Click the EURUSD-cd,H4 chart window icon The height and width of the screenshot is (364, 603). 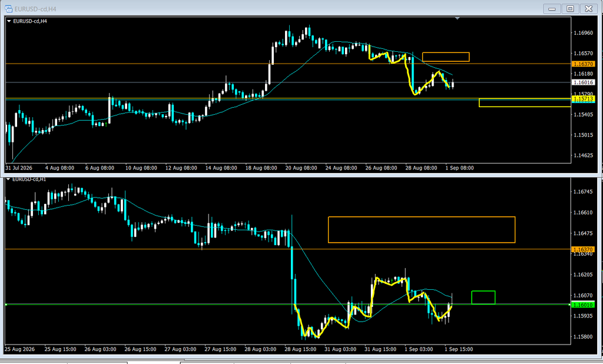coord(8,8)
